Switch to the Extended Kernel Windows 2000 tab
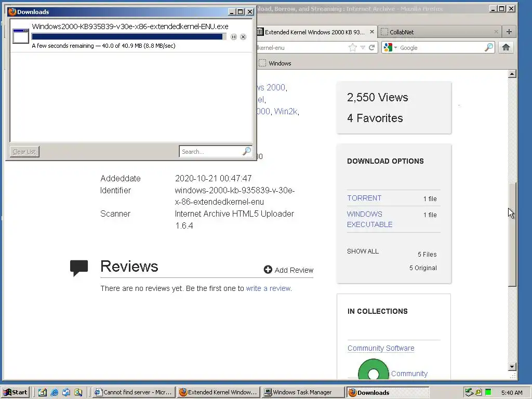This screenshot has height=399, width=532. point(315,32)
